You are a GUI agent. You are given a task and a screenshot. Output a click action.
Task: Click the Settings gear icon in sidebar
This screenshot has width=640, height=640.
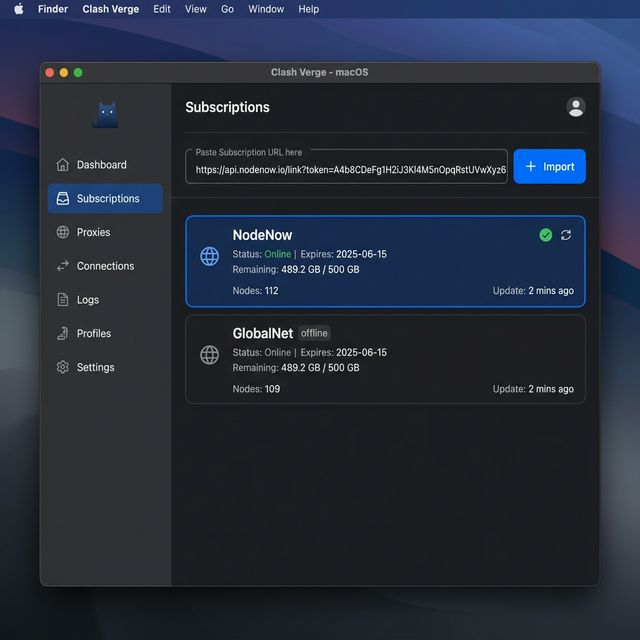point(63,367)
